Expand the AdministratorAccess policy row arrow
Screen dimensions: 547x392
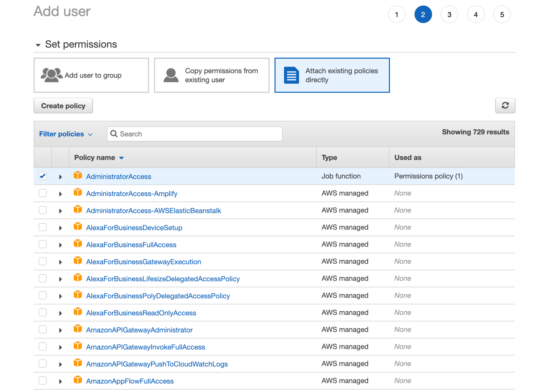pyautogui.click(x=60, y=177)
